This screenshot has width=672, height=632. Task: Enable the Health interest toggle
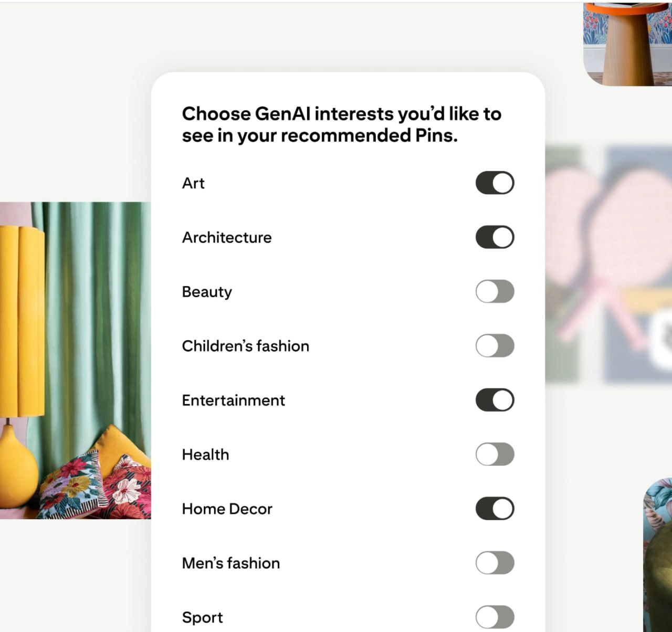click(495, 455)
